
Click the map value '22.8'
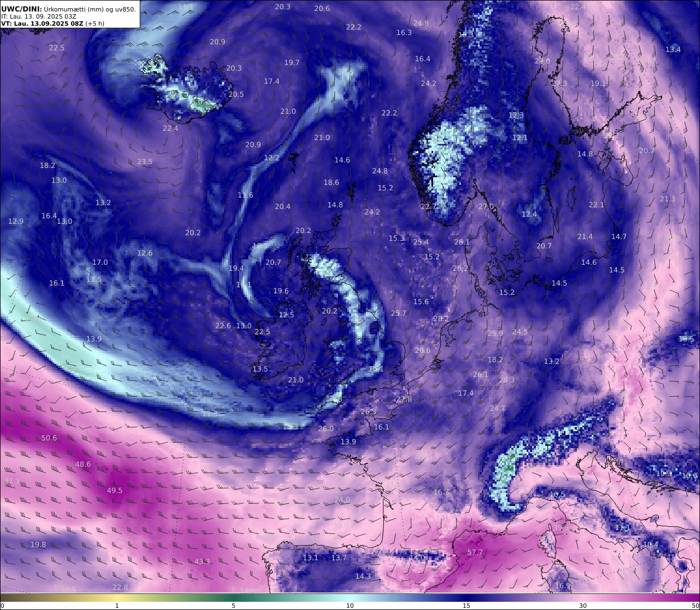point(120,588)
